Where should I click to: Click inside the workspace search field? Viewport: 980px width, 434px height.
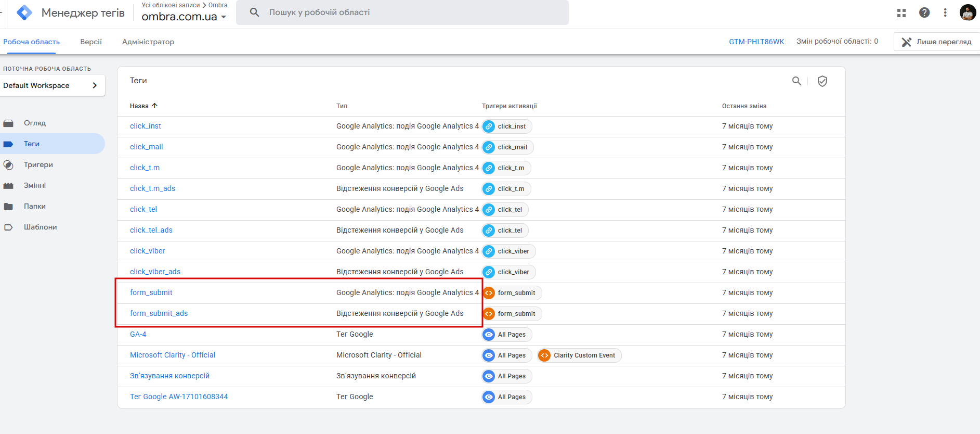[402, 12]
